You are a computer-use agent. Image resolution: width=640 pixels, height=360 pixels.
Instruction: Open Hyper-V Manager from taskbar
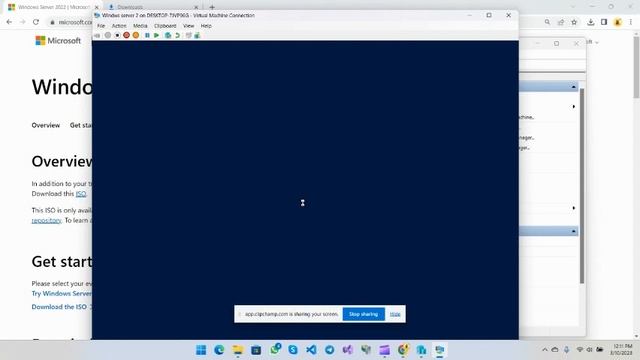(421, 350)
